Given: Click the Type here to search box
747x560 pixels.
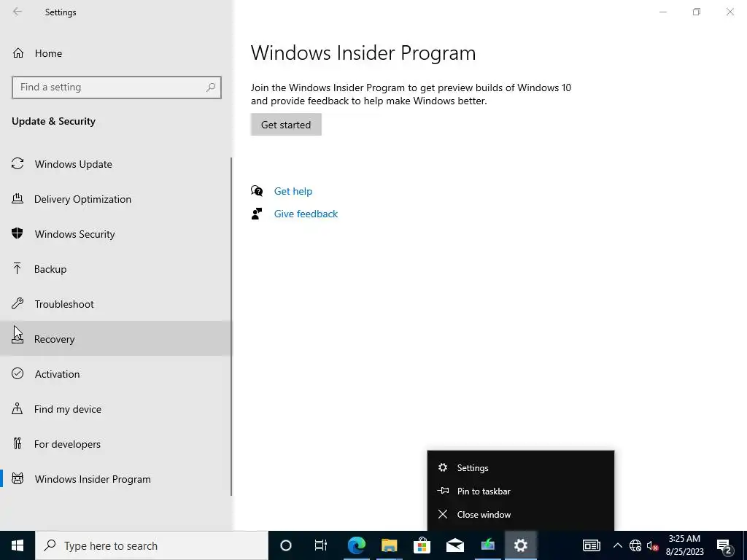Looking at the screenshot, I should click(x=152, y=545).
